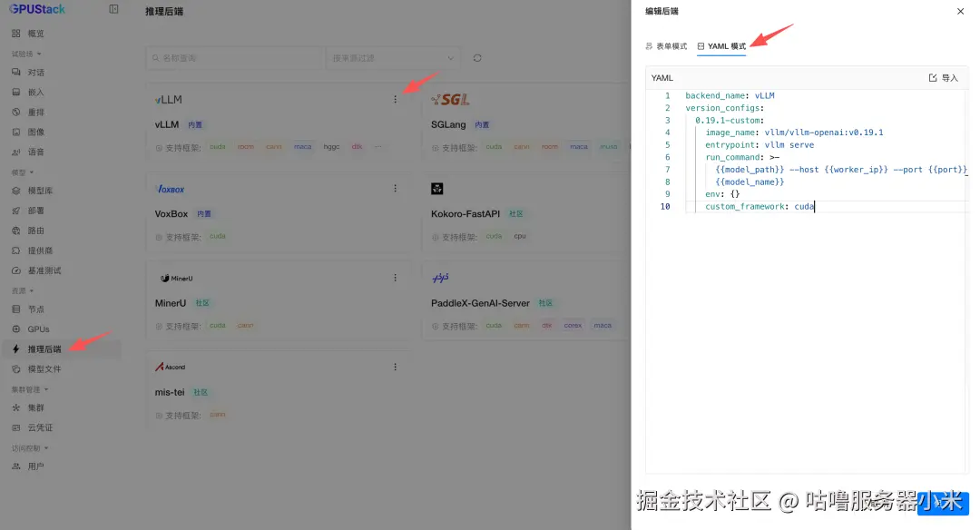Open the 重排 rerank playground icon
The width and height of the screenshot is (980, 530).
tap(16, 113)
